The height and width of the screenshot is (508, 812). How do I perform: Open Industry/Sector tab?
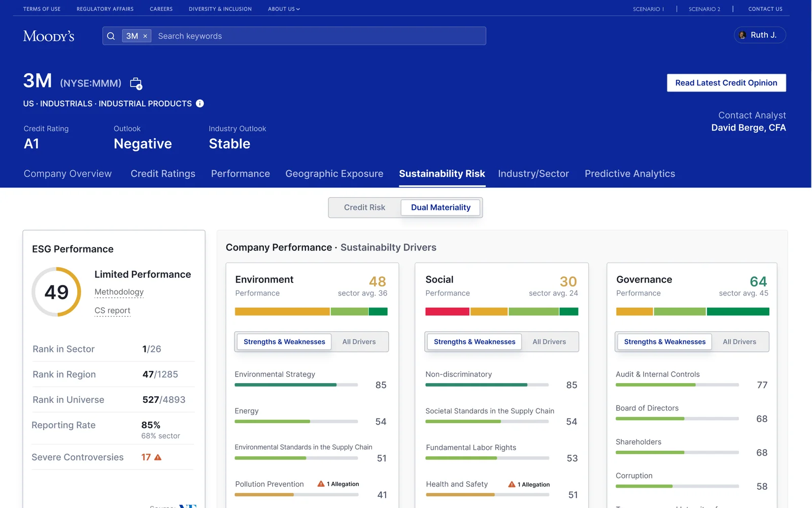(533, 174)
